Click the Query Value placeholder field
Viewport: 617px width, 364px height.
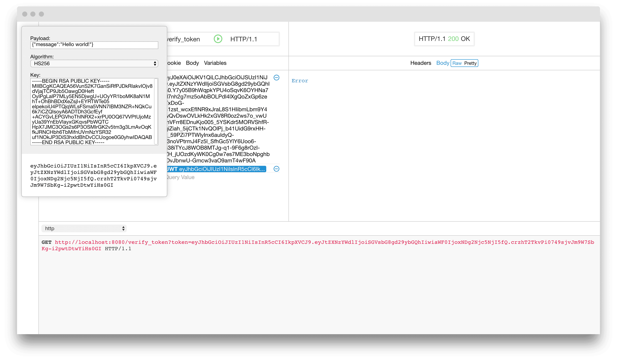(180, 177)
